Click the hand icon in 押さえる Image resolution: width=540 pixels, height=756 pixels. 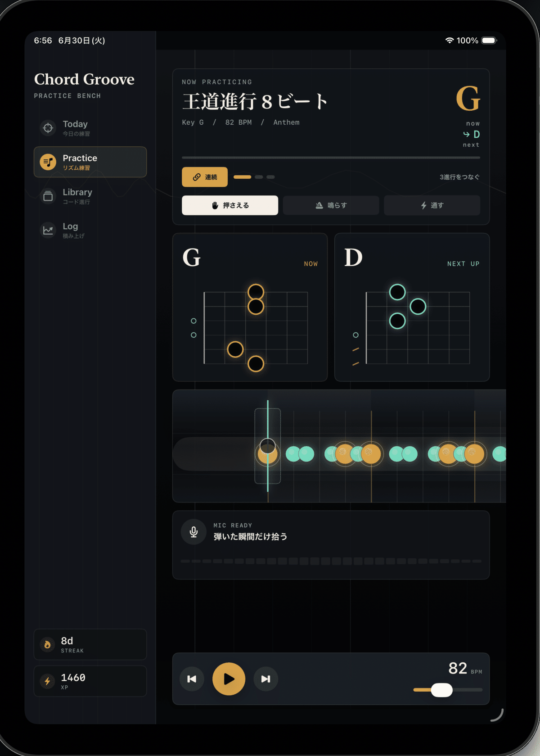point(215,205)
